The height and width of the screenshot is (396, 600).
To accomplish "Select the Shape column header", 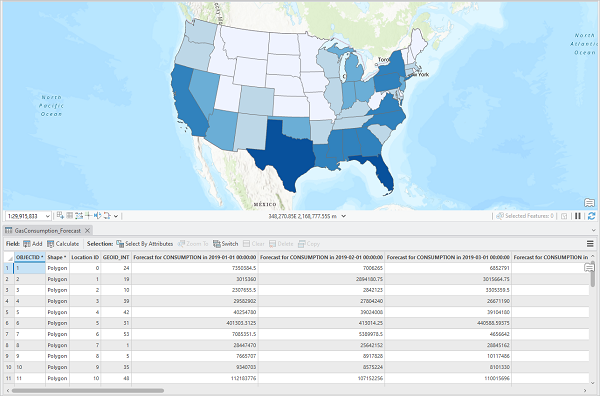I will (57, 257).
